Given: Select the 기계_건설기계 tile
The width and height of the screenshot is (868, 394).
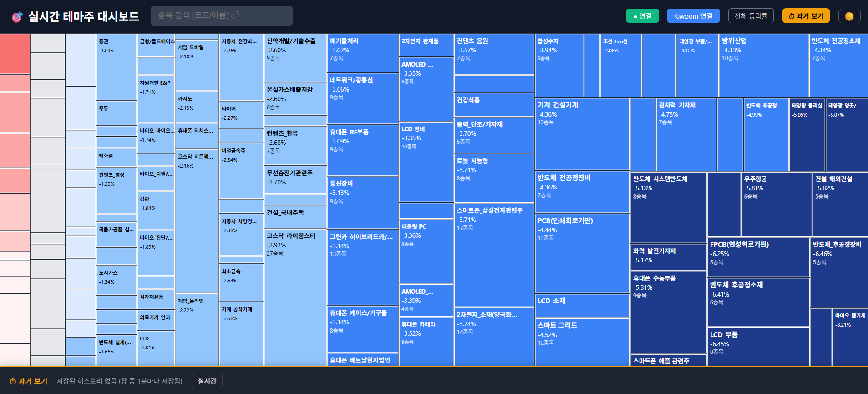Looking at the screenshot, I should pos(582,134).
